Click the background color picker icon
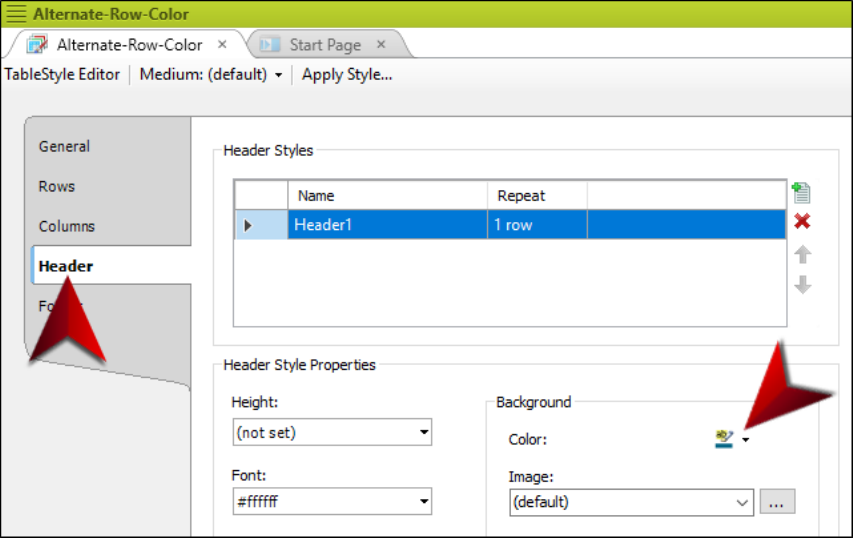Image resolution: width=853 pixels, height=538 pixels. [x=725, y=439]
